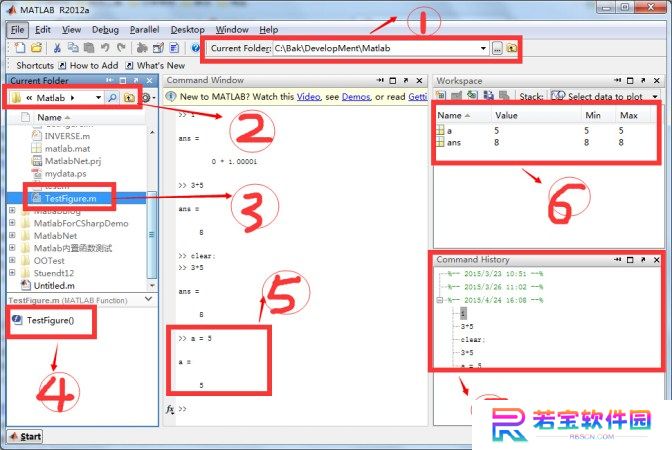Screen dimensions: 672x450
Task: Expand the MatlabNet folder
Action: point(12,235)
